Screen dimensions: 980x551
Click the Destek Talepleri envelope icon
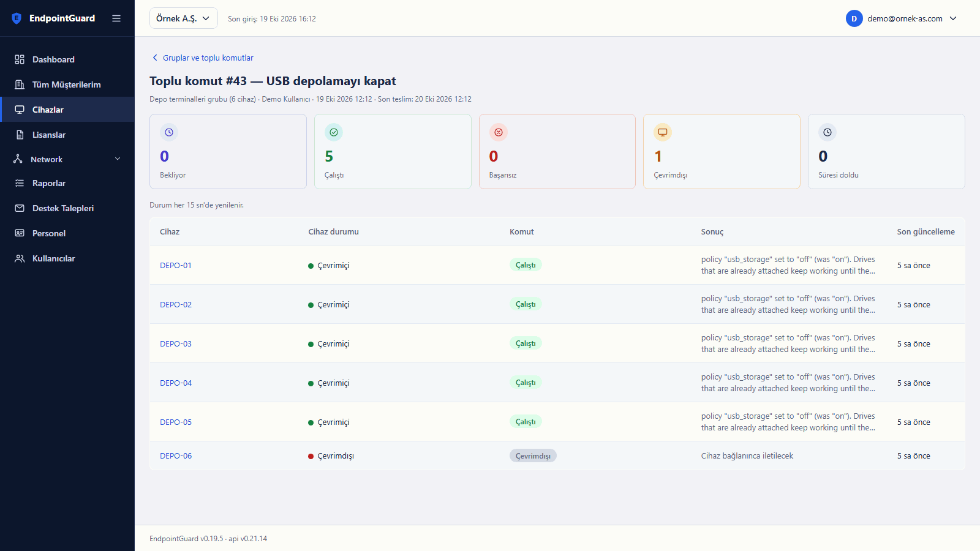[x=20, y=208]
